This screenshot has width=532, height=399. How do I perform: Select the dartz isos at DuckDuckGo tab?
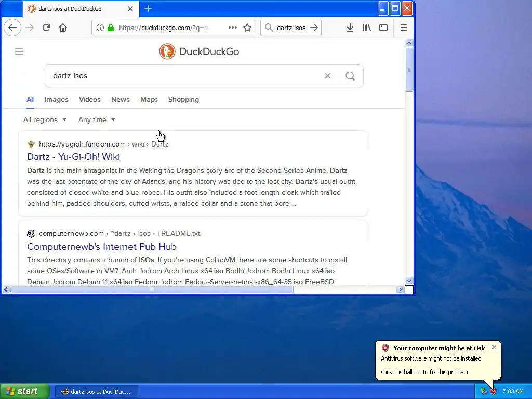click(81, 9)
